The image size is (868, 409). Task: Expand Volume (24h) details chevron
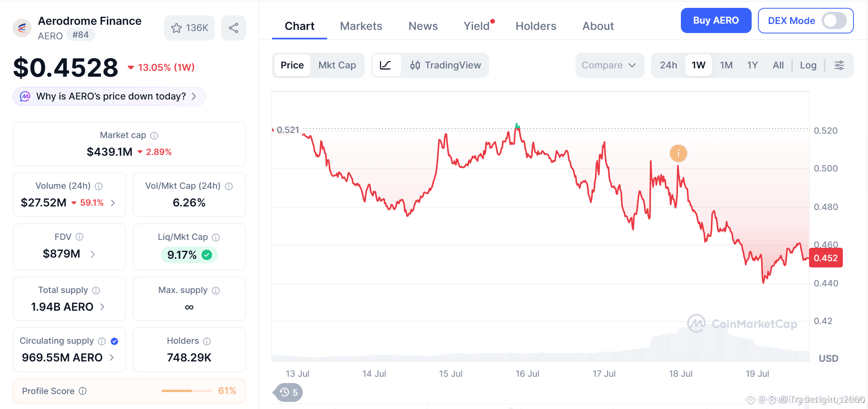click(113, 203)
